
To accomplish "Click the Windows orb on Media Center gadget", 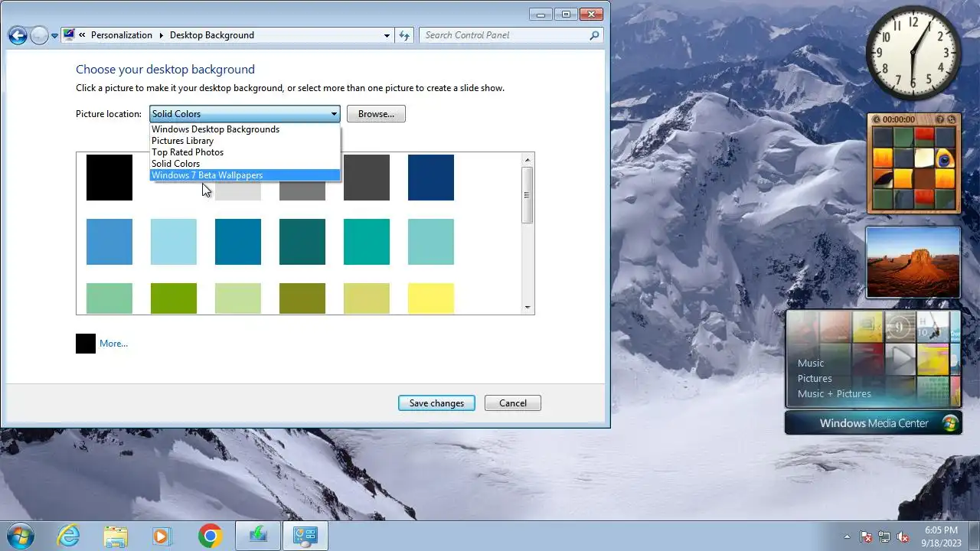I will click(950, 423).
